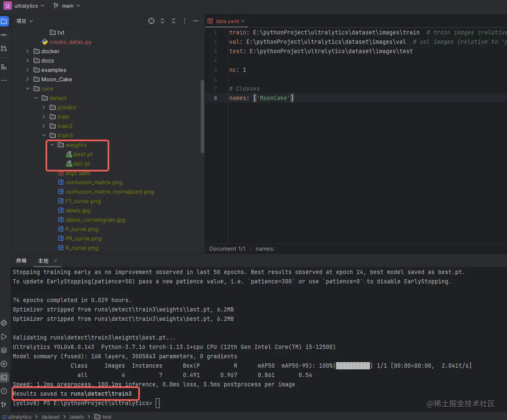Image resolution: width=507 pixels, height=420 pixels.
Task: Expand the examples folder
Action: coord(28,70)
